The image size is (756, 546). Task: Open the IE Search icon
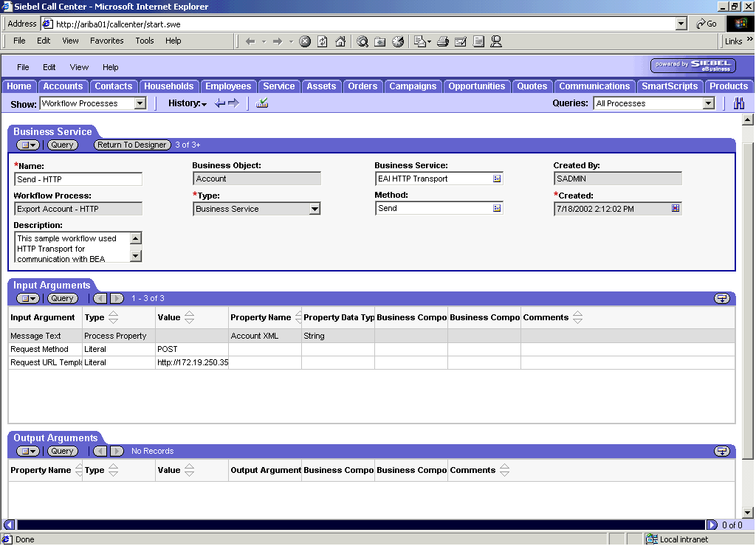click(x=362, y=41)
